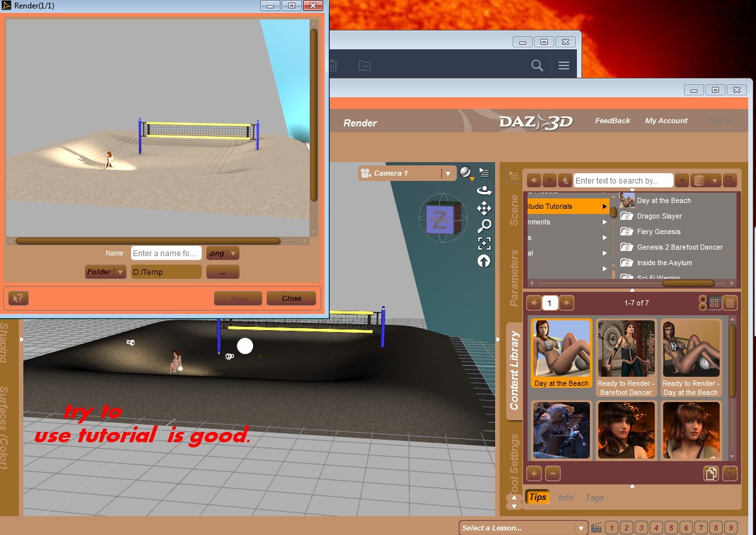This screenshot has height=535, width=756.
Task: Open the .png file format dropdown
Action: (234, 254)
